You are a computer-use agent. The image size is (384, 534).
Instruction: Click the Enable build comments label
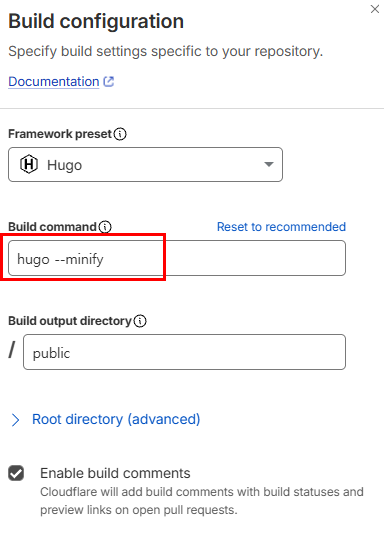tap(115, 473)
